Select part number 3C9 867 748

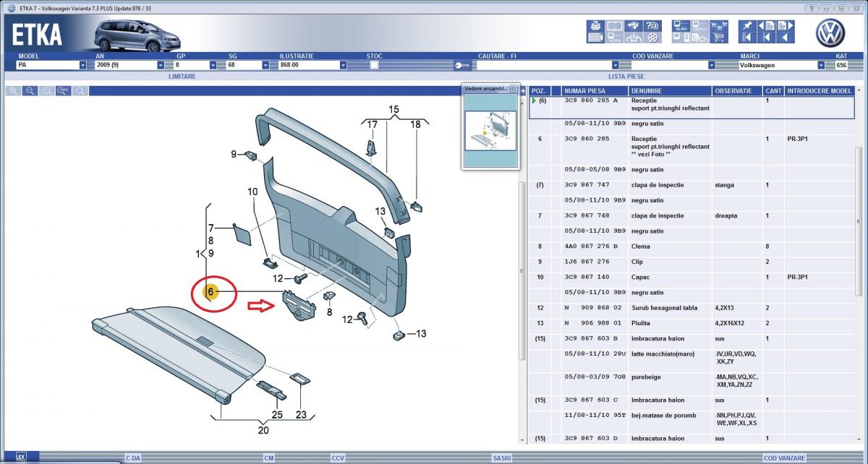587,215
